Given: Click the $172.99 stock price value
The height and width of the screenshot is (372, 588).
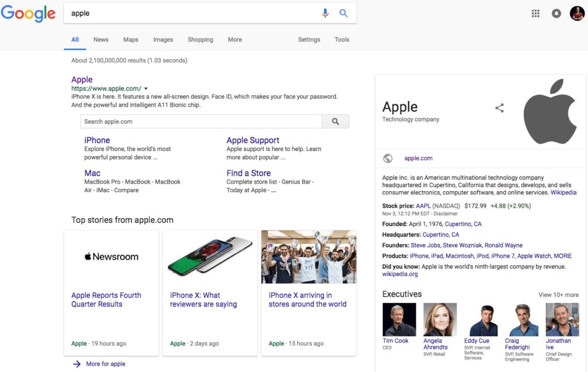Looking at the screenshot, I should pyautogui.click(x=475, y=206).
